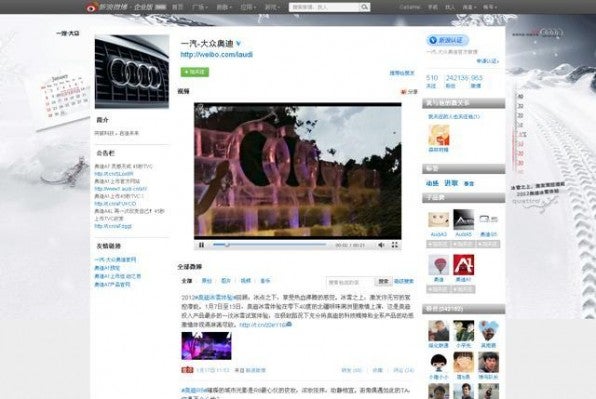Image resolution: width=596 pixels, height=399 pixels.
Task: Open the #奥迪冰雪体验# hashtag link
Action: click(216, 297)
